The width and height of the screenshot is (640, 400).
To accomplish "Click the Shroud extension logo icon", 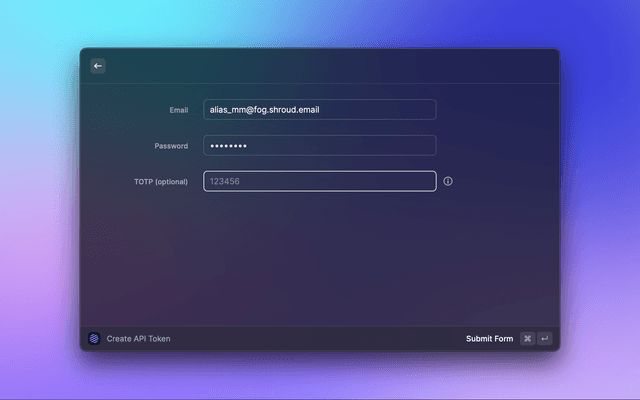I will click(94, 339).
